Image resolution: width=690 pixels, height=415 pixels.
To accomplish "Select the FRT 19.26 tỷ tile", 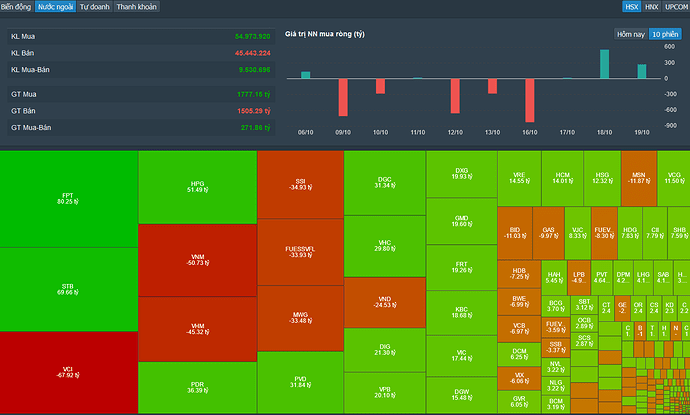I will (462, 267).
